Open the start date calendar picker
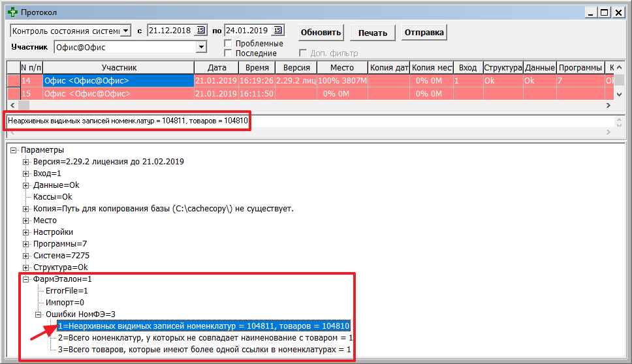The width and height of the screenshot is (632, 364). [200, 31]
